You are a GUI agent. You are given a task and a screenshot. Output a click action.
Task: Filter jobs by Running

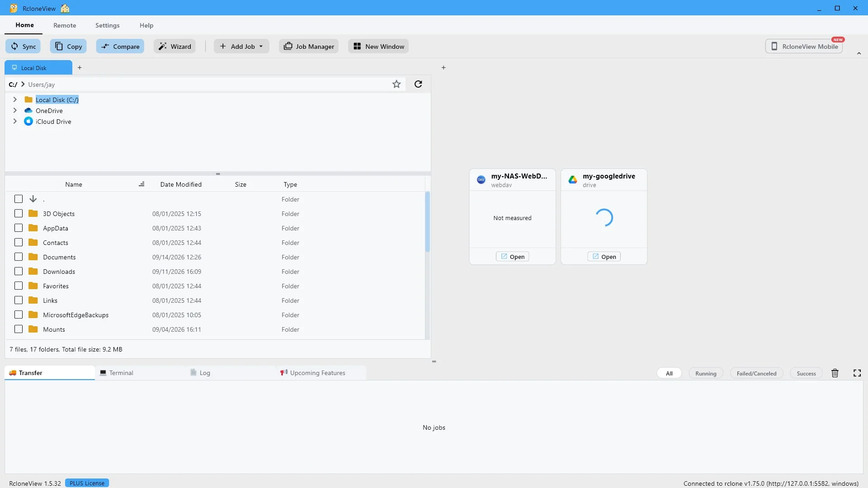coord(706,373)
